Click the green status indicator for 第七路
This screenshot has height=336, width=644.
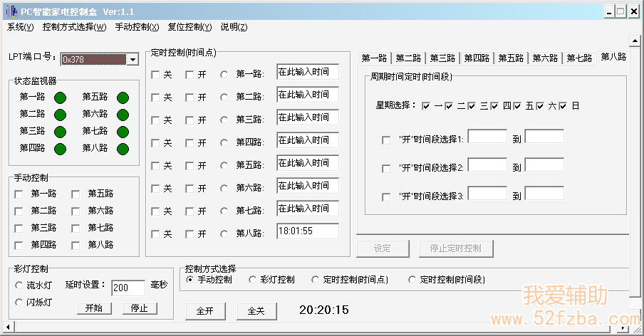click(123, 132)
